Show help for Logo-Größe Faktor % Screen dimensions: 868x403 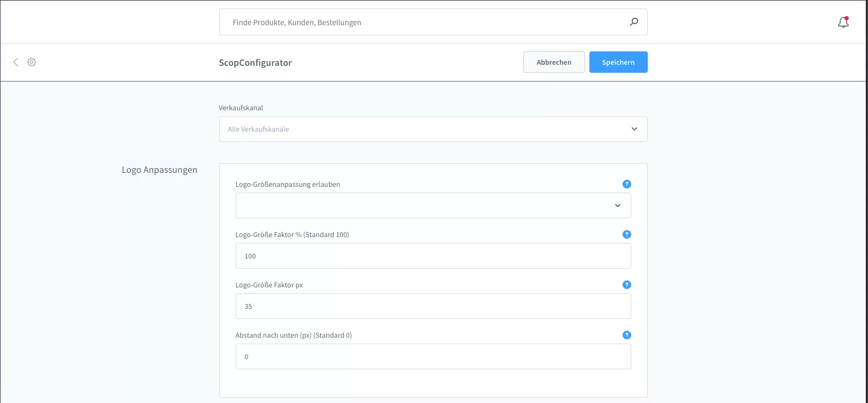coord(626,234)
